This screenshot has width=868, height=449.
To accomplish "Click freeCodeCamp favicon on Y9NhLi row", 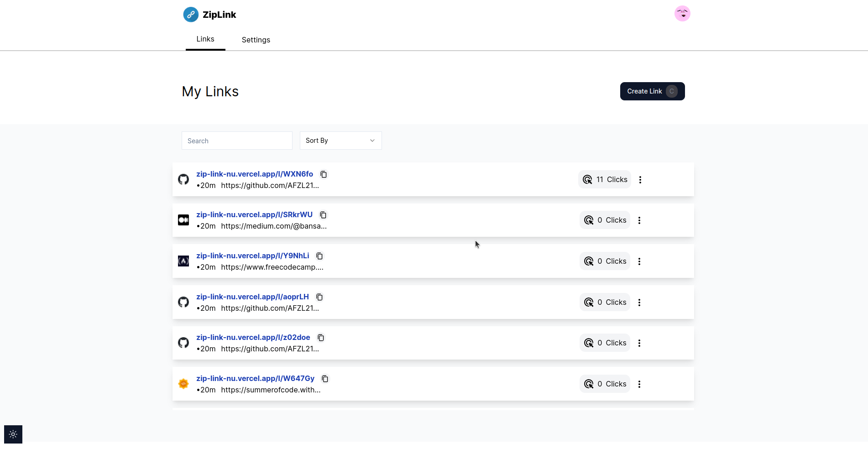I will pos(183,261).
